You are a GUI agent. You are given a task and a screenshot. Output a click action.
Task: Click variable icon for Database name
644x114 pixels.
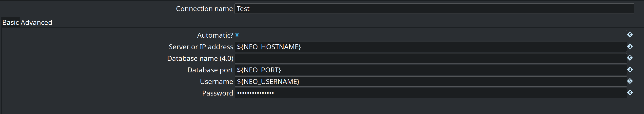630,58
